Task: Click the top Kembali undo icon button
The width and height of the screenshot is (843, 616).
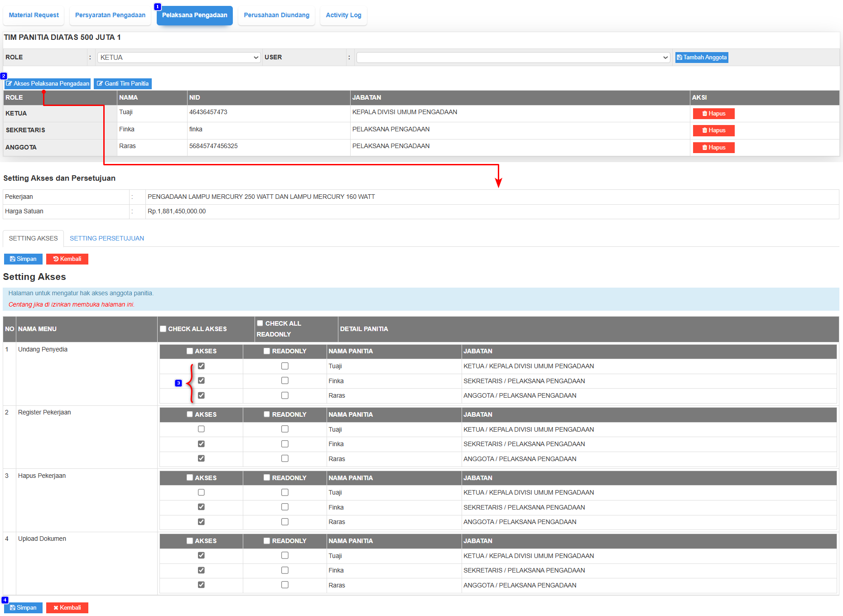Action: tap(67, 259)
